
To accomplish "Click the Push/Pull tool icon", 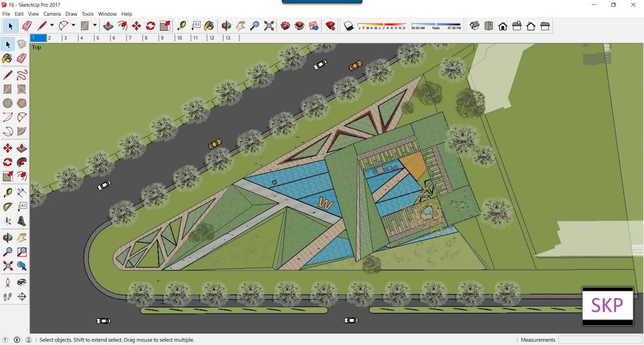I will (x=108, y=26).
